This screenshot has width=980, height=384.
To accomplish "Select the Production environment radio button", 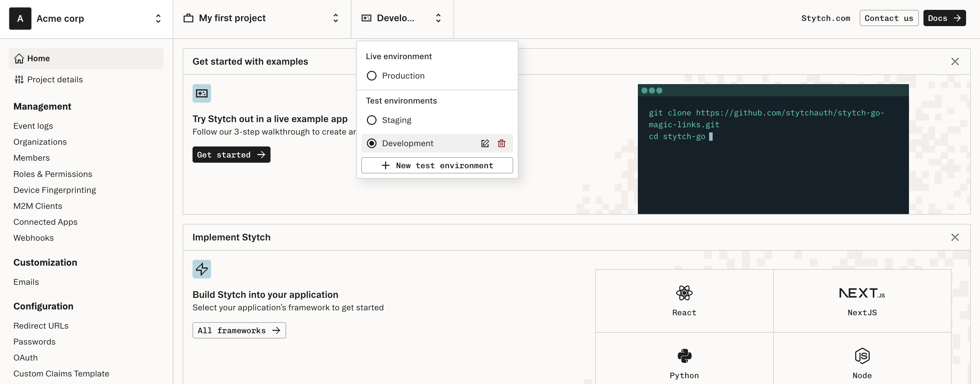I will click(372, 76).
